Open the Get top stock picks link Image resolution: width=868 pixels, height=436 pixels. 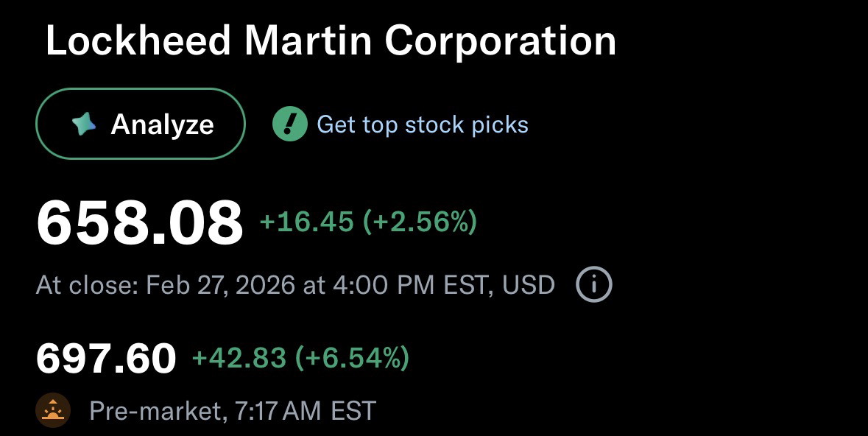[x=423, y=124]
